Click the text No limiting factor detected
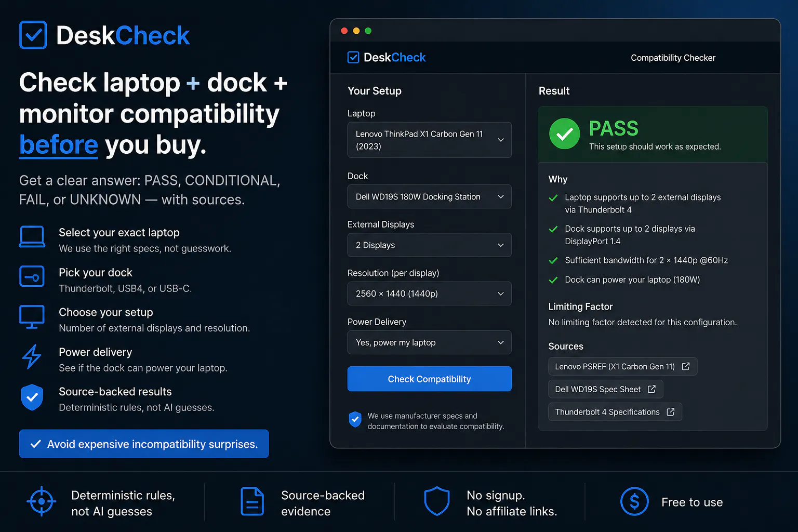798x532 pixels. [x=643, y=323]
